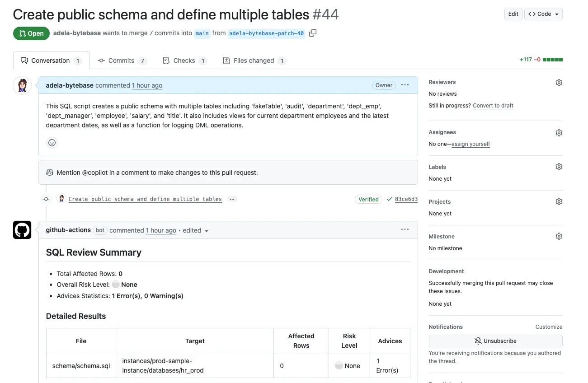Open Labels settings gear

pos(559,167)
